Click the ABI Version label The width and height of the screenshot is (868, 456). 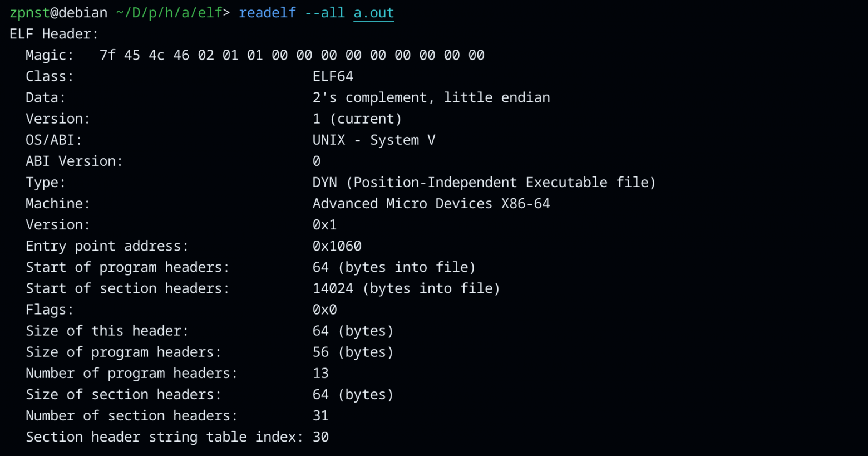coord(73,161)
